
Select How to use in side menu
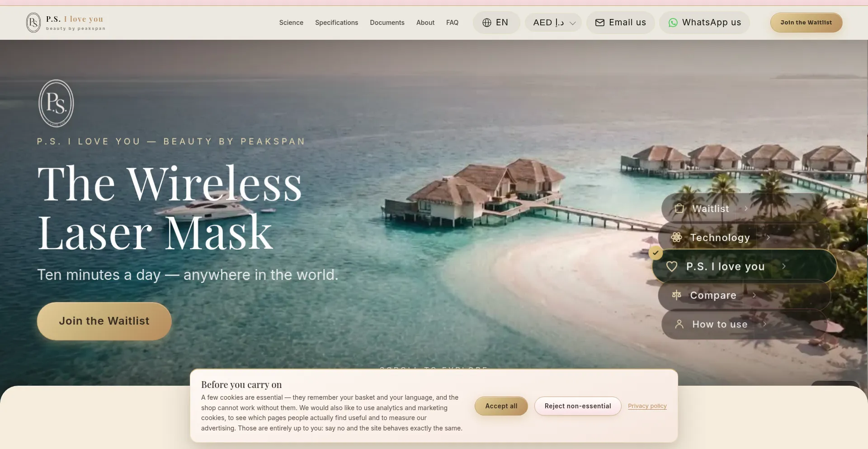click(x=744, y=324)
